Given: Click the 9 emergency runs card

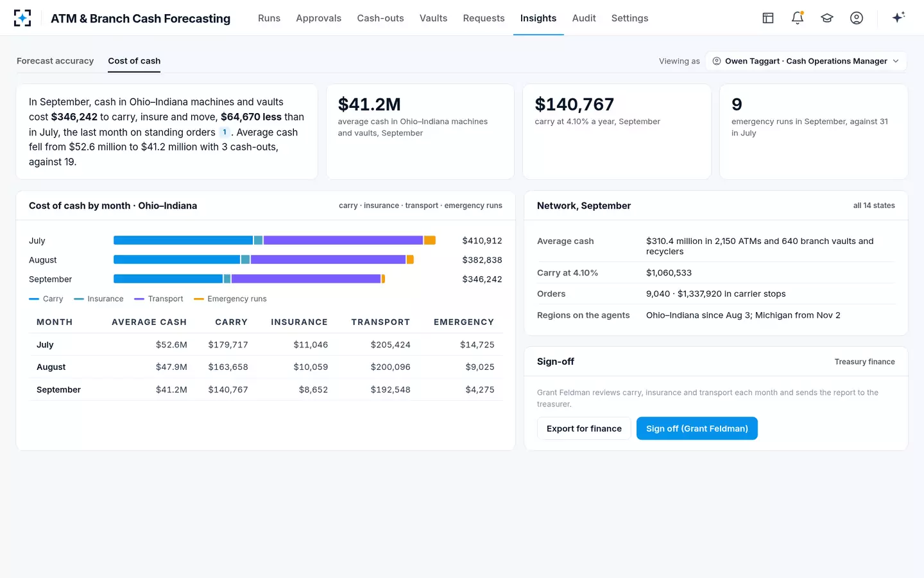Looking at the screenshot, I should (814, 132).
